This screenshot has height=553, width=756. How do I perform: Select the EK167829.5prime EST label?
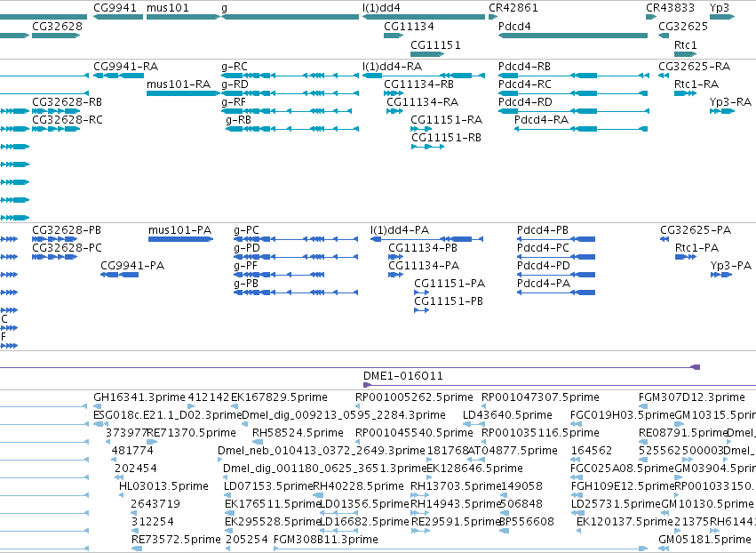[x=279, y=397]
